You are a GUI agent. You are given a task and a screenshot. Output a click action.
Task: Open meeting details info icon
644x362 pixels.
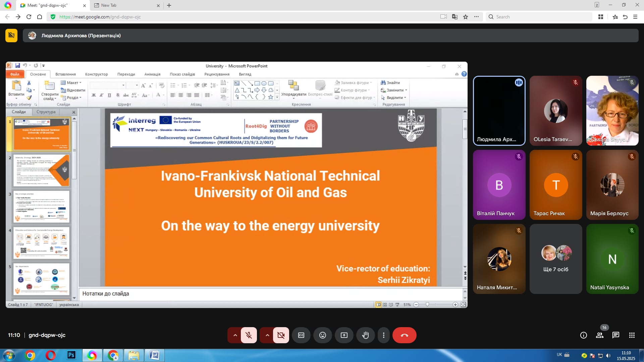pyautogui.click(x=583, y=335)
